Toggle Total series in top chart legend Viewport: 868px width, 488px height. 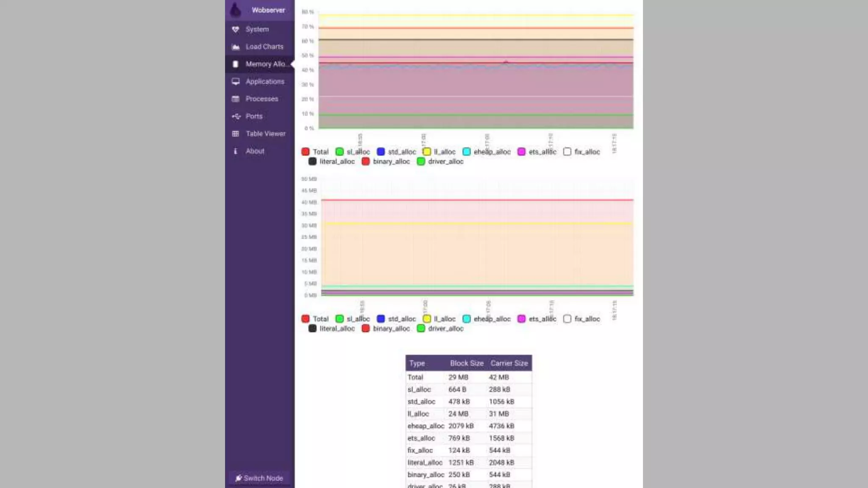(306, 152)
